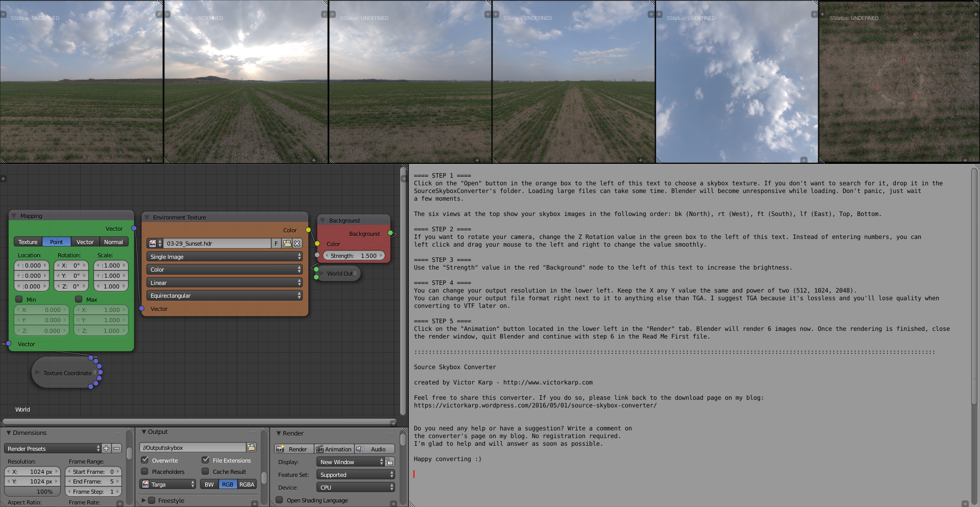Collapse the Render panel

click(279, 433)
